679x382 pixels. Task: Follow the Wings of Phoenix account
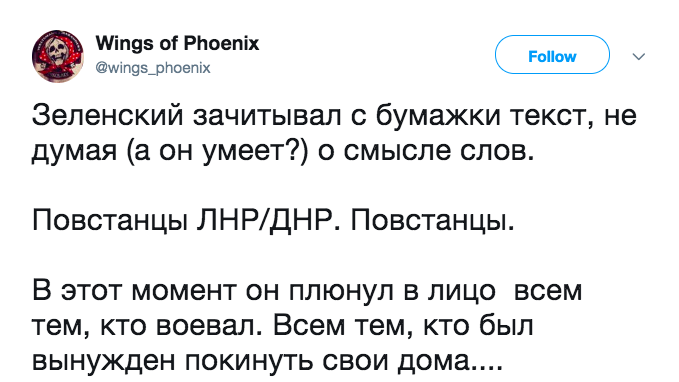point(552,55)
